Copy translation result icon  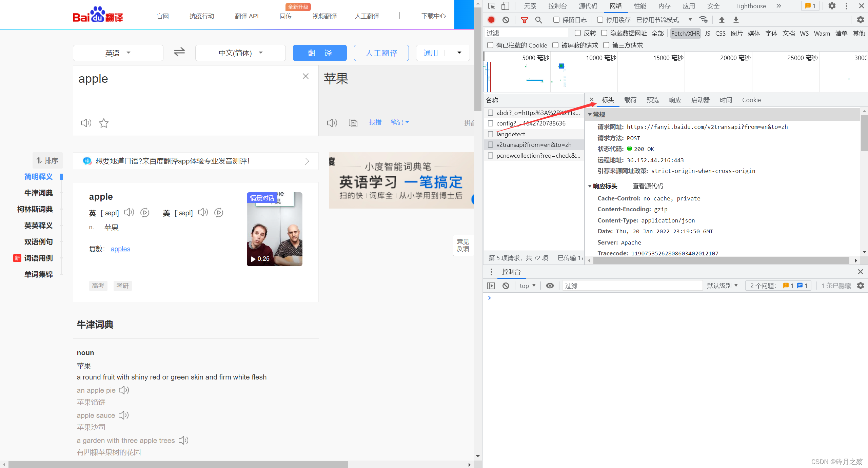coord(353,123)
